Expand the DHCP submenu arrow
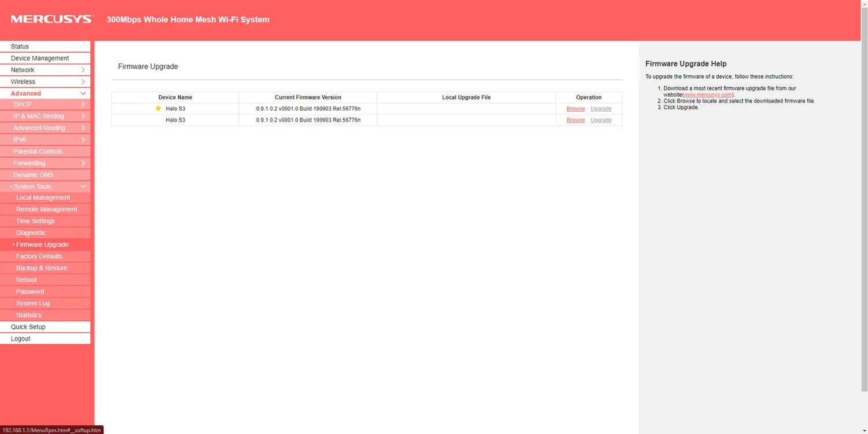The width and height of the screenshot is (868, 434). [x=83, y=105]
